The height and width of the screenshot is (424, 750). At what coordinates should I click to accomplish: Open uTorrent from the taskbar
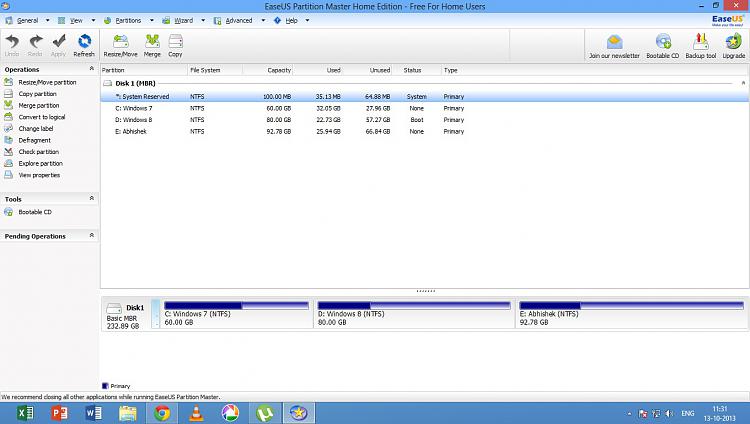click(x=265, y=413)
